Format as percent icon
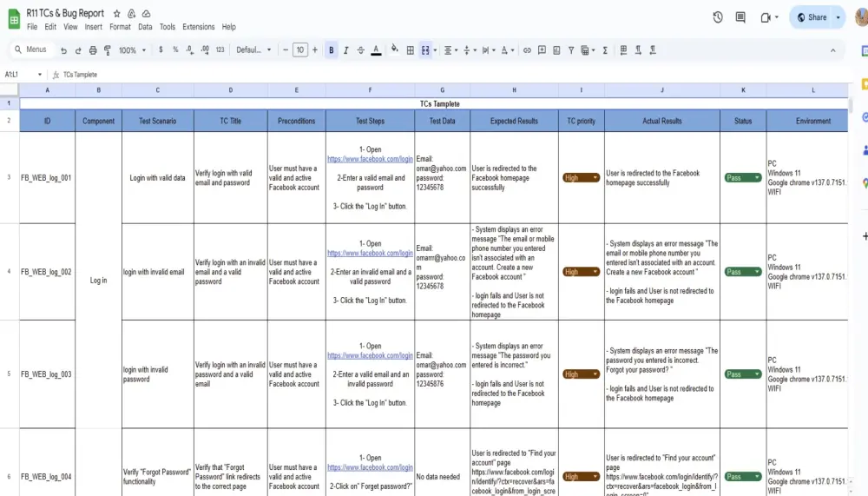Image resolution: width=868 pixels, height=496 pixels. [x=175, y=50]
